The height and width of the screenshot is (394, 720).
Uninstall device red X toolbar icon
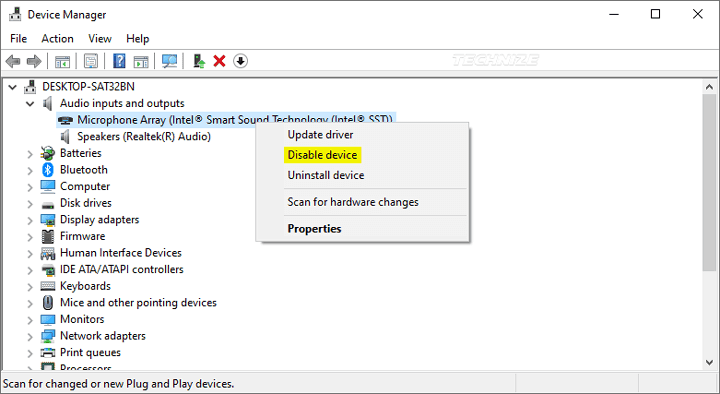[x=219, y=61]
